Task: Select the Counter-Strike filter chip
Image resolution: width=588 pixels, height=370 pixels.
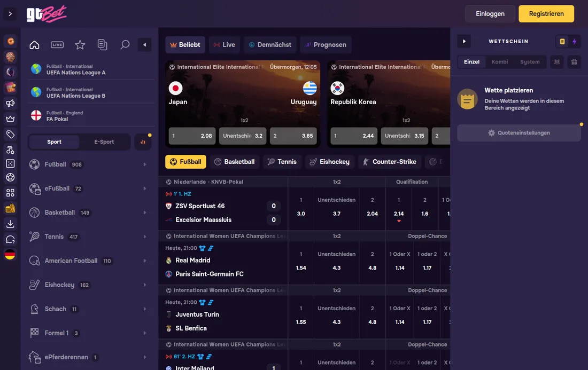Action: click(x=390, y=162)
